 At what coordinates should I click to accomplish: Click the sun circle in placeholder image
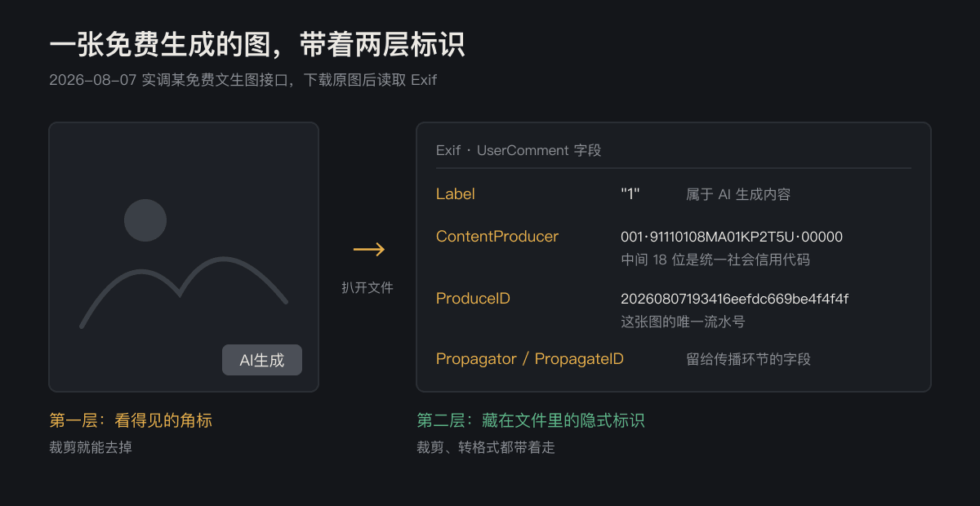(x=145, y=220)
